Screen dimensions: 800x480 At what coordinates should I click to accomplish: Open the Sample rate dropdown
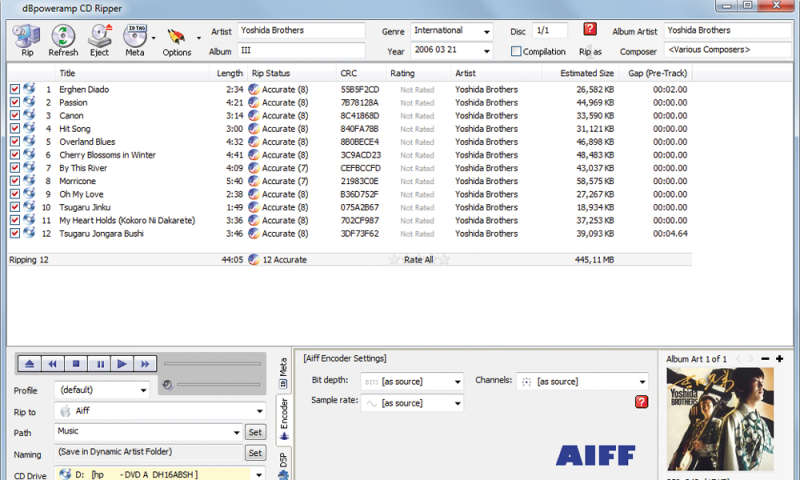(412, 403)
